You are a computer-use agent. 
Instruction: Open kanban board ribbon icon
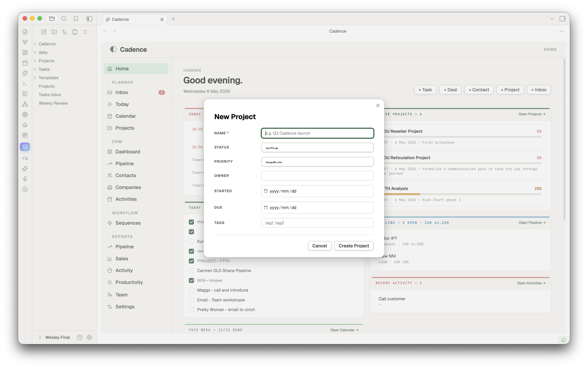coord(25,135)
